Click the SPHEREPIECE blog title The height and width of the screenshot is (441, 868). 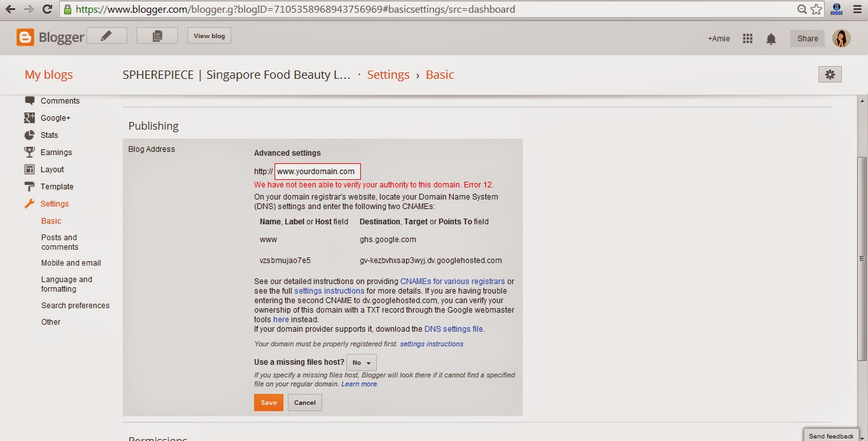(x=236, y=74)
